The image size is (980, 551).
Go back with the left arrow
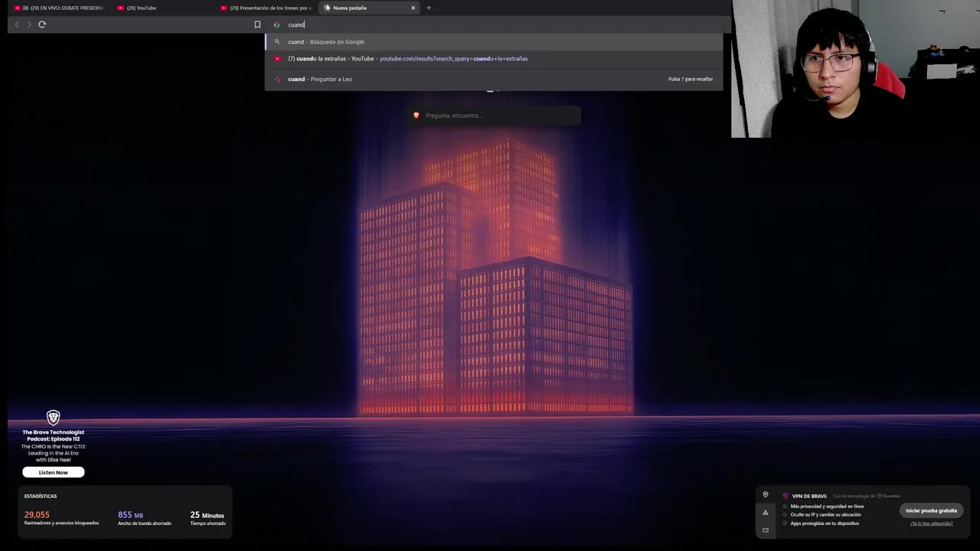(x=17, y=24)
